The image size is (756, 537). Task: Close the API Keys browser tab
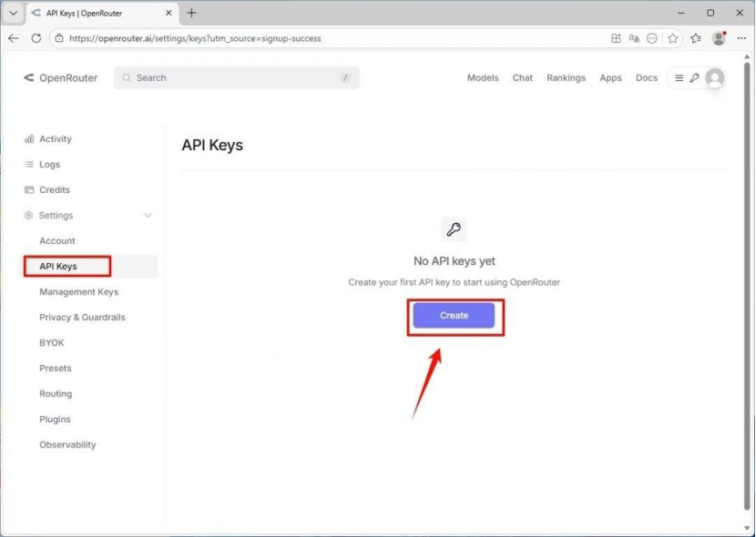[169, 13]
